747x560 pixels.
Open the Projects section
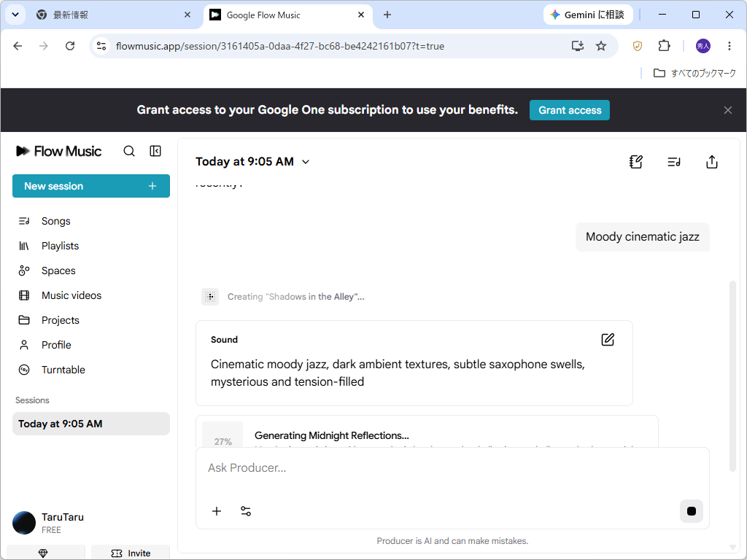point(60,320)
